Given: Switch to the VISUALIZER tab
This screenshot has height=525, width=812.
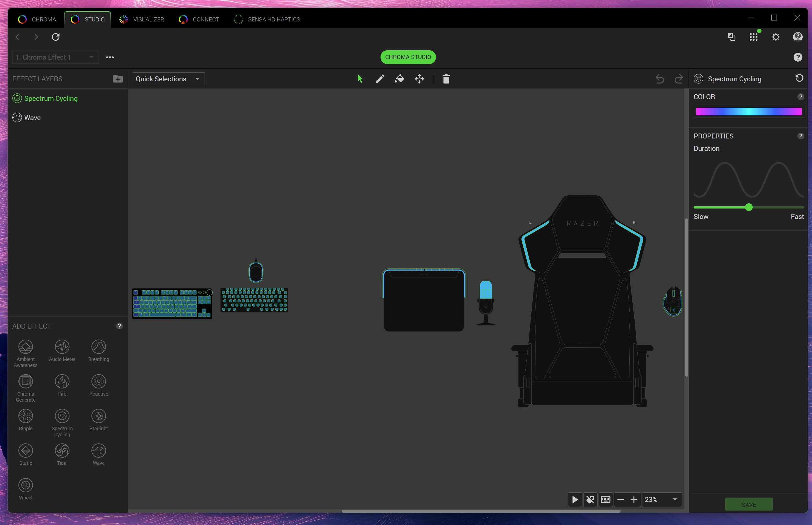Looking at the screenshot, I should [141, 20].
